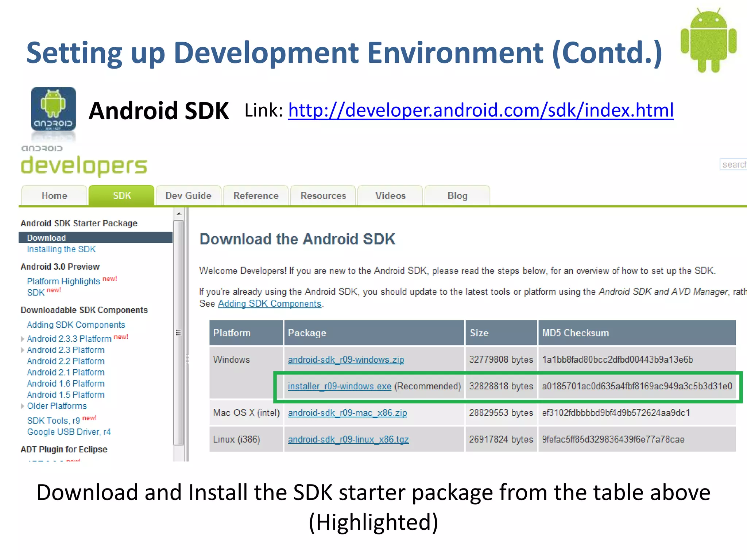Open Android 1.6 Platform link
Screen dimensions: 747x560
66,384
